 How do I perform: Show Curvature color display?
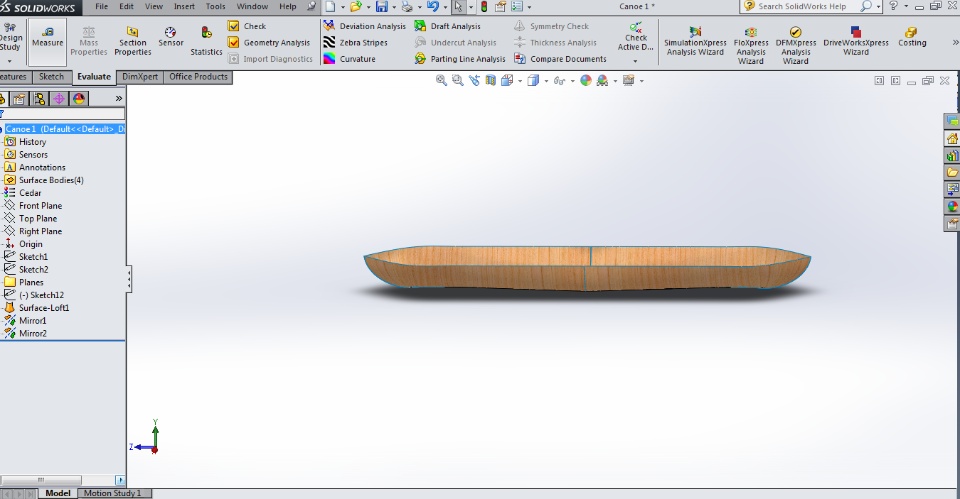pos(350,59)
